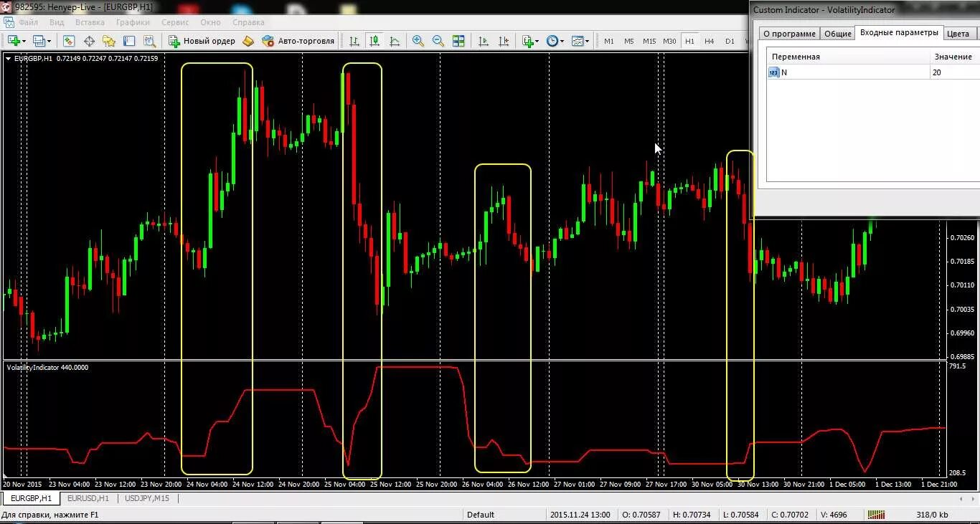This screenshot has height=524, width=980.
Task: Switch chart to line chart mode
Action: click(395, 41)
